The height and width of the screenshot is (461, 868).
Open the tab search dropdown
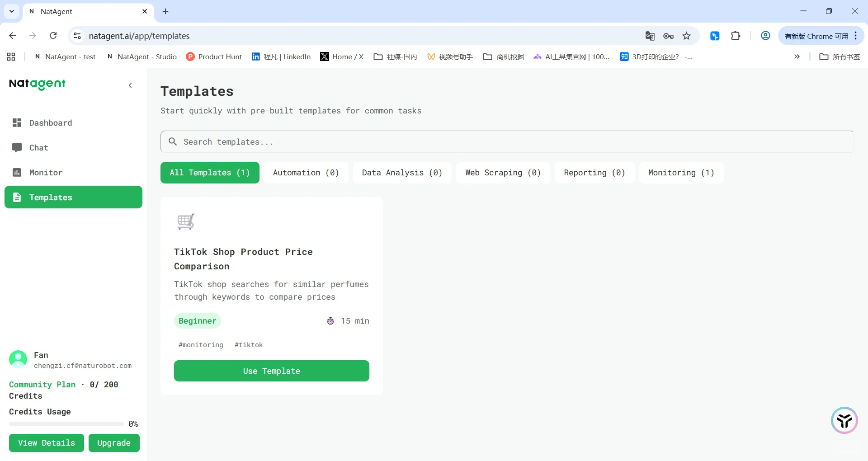tap(12, 11)
